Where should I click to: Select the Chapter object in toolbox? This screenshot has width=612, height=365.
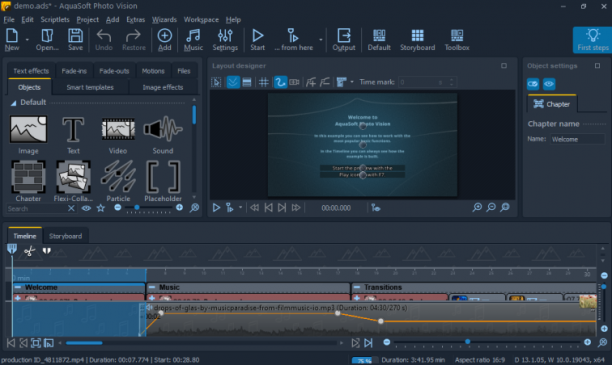[x=28, y=181]
